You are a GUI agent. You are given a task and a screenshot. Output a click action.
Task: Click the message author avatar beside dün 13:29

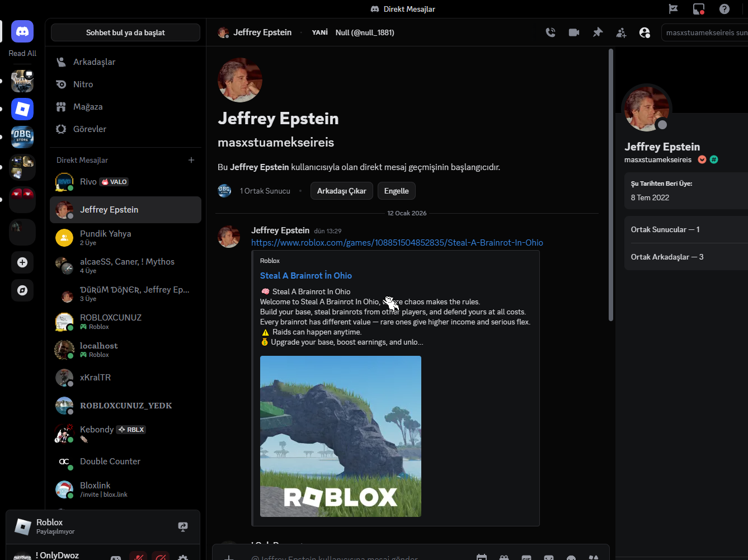pos(229,236)
